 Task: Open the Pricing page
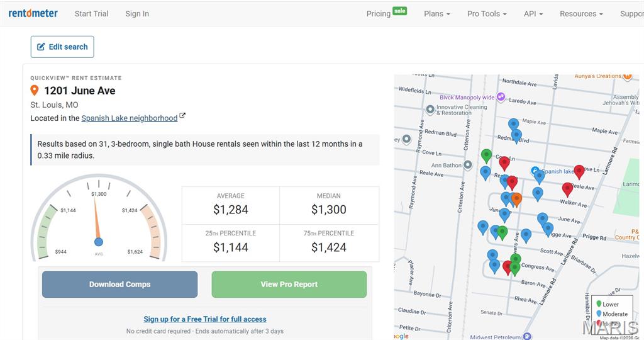pyautogui.click(x=378, y=14)
